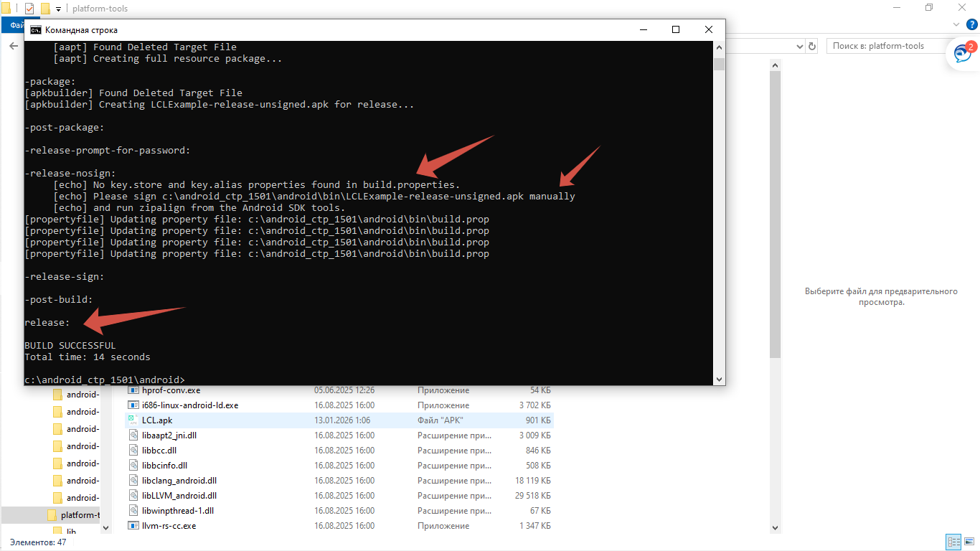Switch to the details list view
The image size is (980, 551).
[x=954, y=542]
